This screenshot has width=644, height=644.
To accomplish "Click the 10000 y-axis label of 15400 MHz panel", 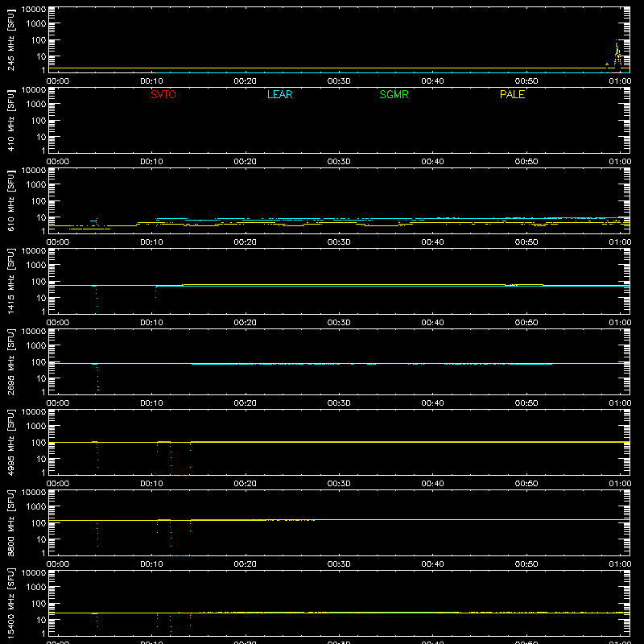I will (34, 573).
